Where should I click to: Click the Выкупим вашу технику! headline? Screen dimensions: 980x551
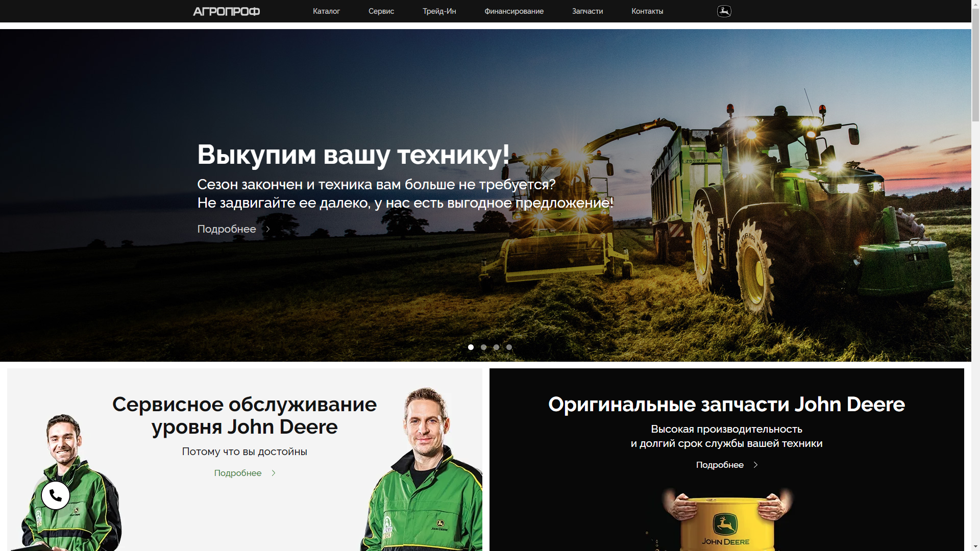click(353, 155)
